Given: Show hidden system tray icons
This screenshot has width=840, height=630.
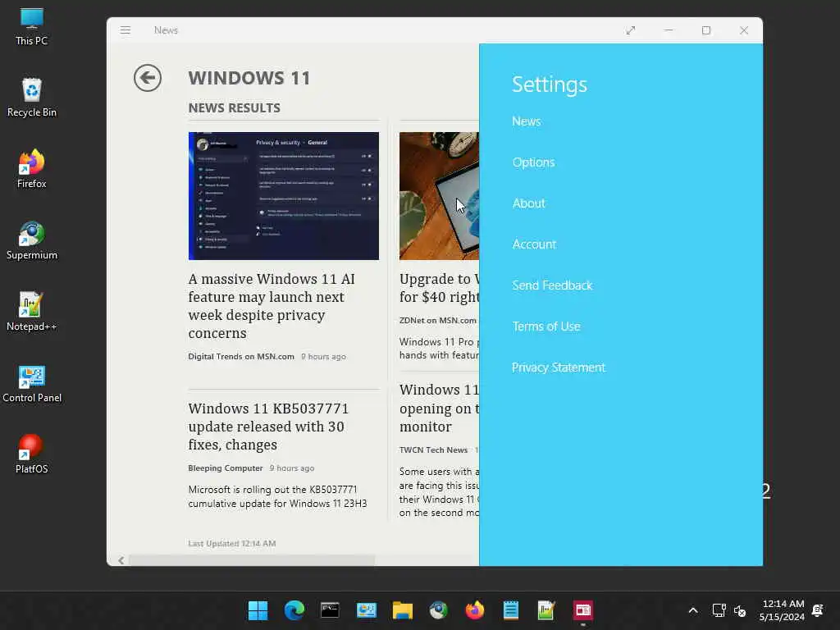Looking at the screenshot, I should click(693, 610).
